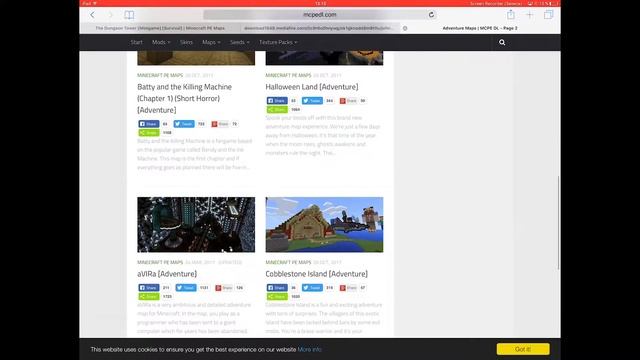Viewport: 640px width, 360px height.
Task: Expand the Texture Packs dropdown menu
Action: pyautogui.click(x=278, y=42)
